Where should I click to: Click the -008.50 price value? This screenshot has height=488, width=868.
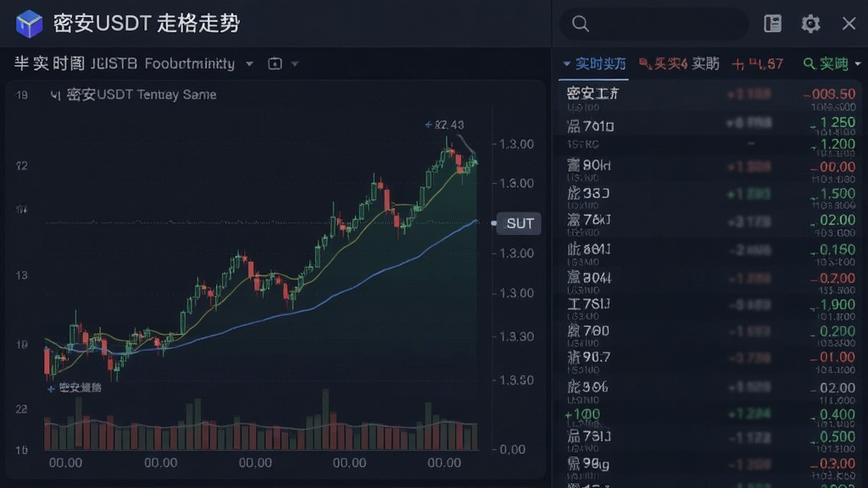coord(829,94)
